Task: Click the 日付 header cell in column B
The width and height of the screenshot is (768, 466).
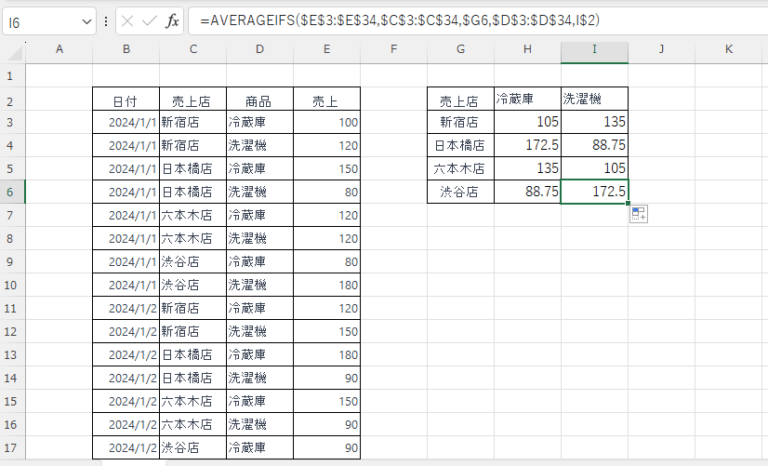Action: 125,100
